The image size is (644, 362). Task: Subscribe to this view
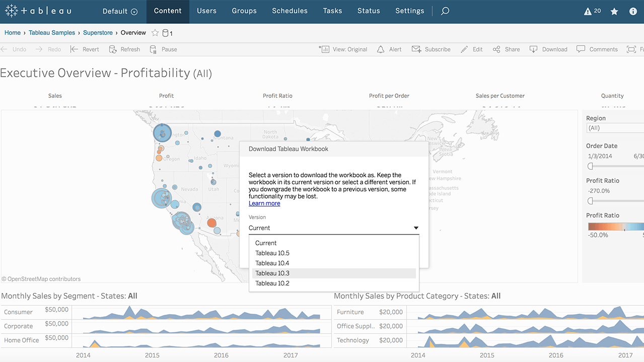[431, 49]
